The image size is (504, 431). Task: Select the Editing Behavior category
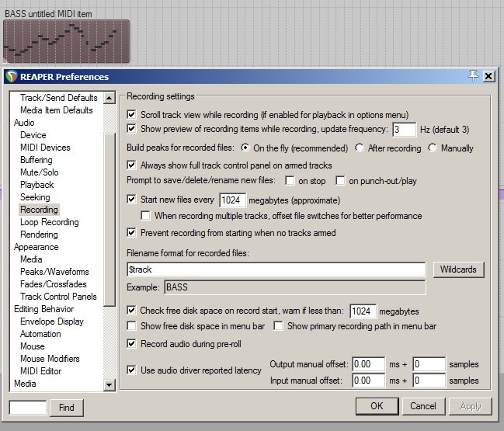[x=43, y=309]
